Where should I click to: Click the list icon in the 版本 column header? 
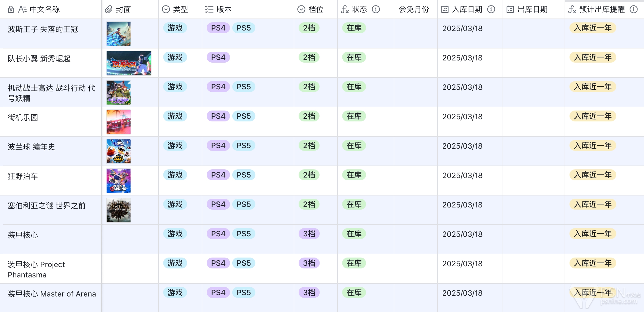pyautogui.click(x=209, y=10)
